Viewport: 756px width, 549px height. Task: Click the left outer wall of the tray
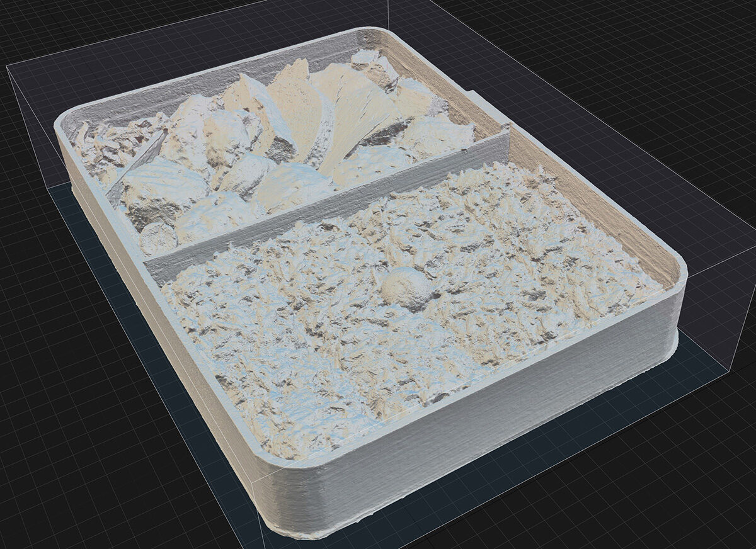(x=157, y=315)
